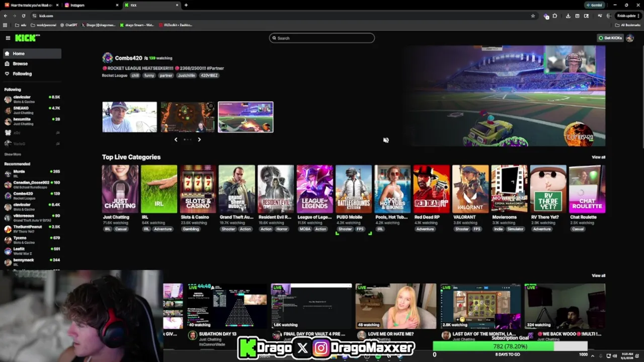Open the Combs420 channel avatar
Viewport: 644px width, 362px height.
[x=107, y=58]
